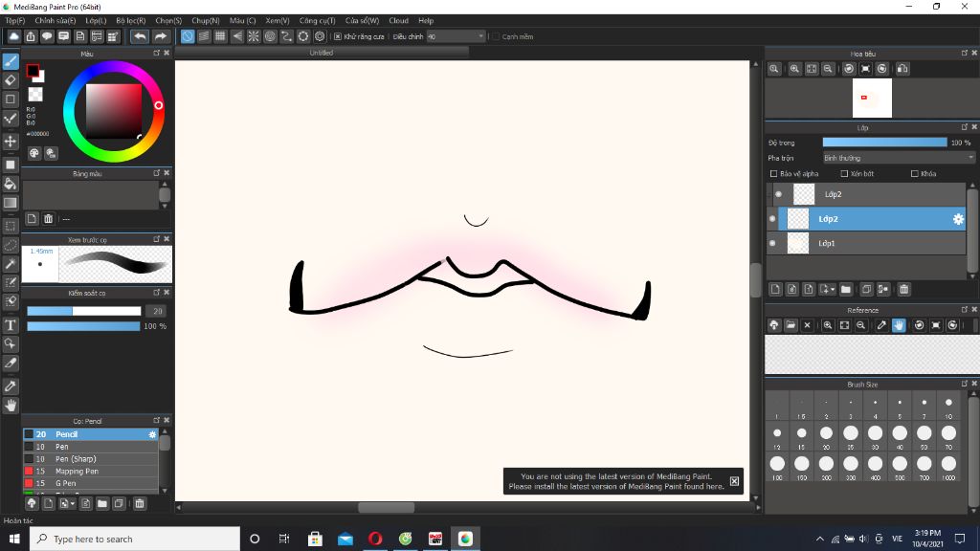Select the Move tool
Screen dimensions: 980x551
tap(11, 142)
